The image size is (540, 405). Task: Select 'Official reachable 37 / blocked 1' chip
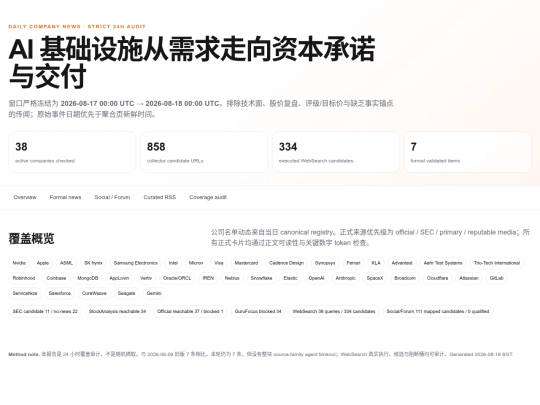coord(190,311)
